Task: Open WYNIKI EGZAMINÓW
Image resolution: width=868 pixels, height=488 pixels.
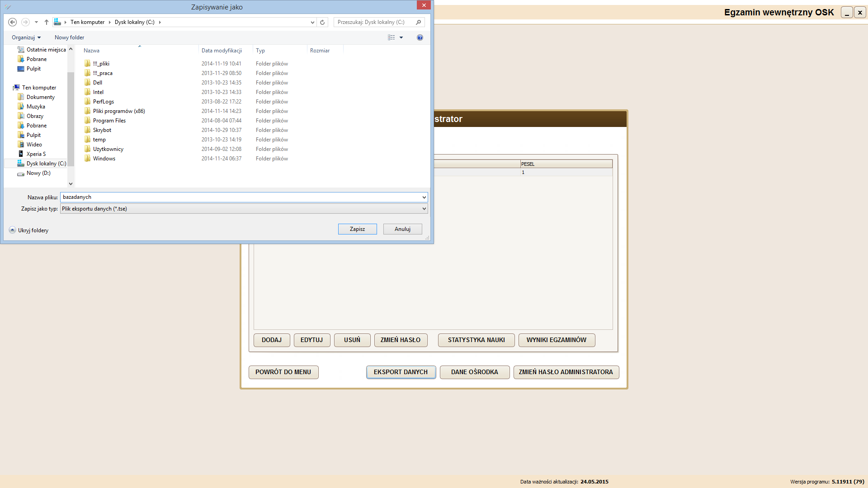Action: pyautogui.click(x=557, y=340)
